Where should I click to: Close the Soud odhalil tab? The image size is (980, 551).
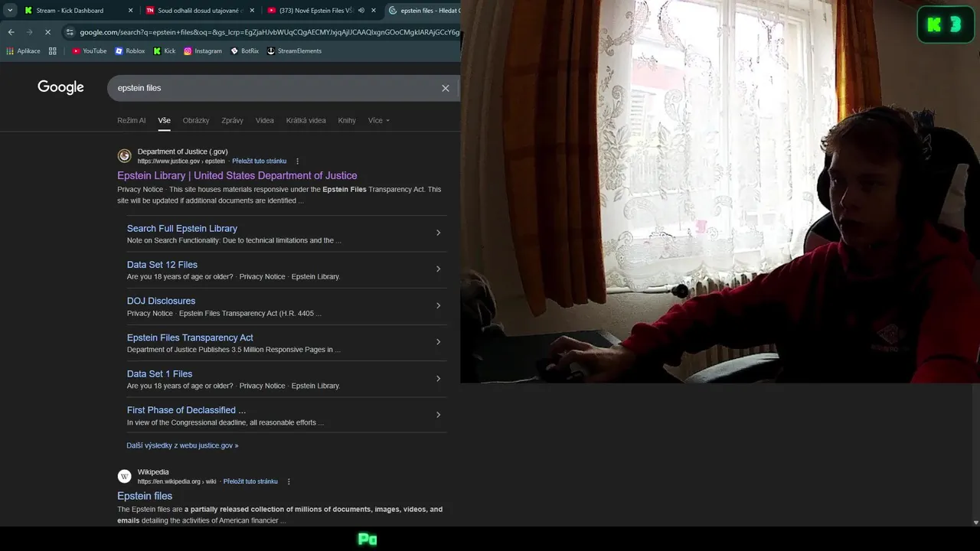[252, 11]
